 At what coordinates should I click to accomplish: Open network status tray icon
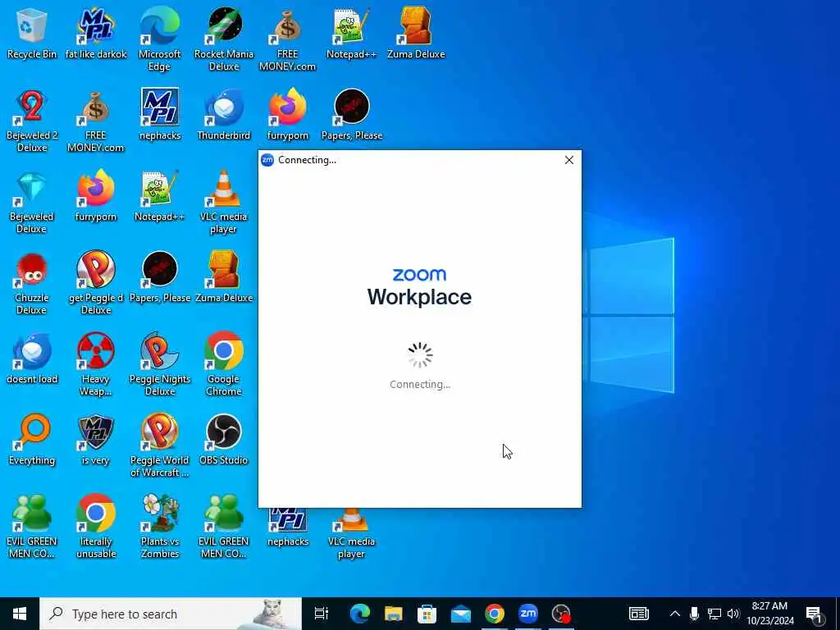tap(714, 614)
